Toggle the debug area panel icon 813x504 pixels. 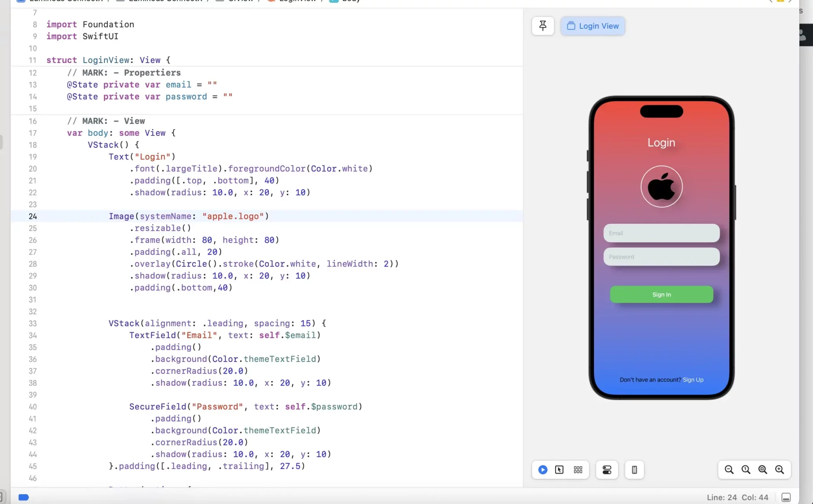click(786, 497)
